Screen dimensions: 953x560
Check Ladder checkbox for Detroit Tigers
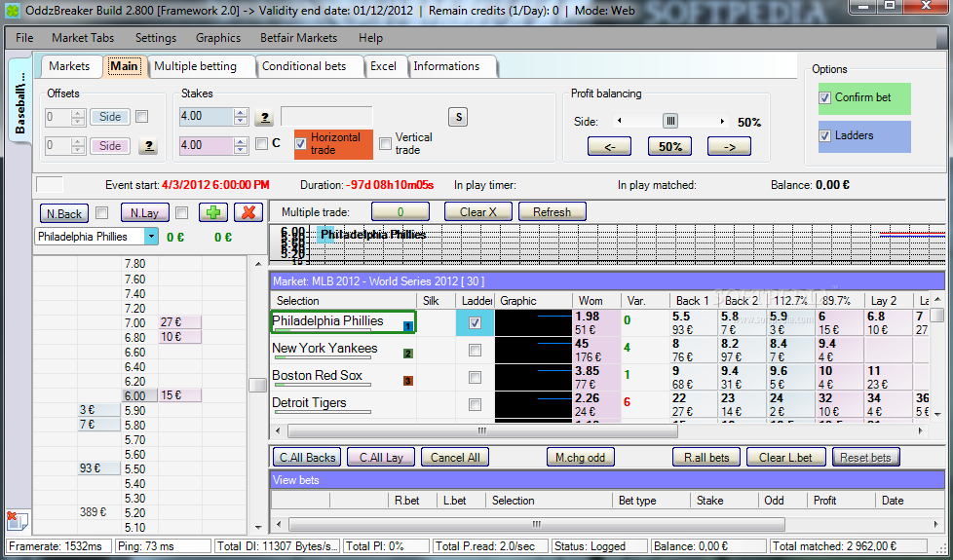click(x=475, y=404)
